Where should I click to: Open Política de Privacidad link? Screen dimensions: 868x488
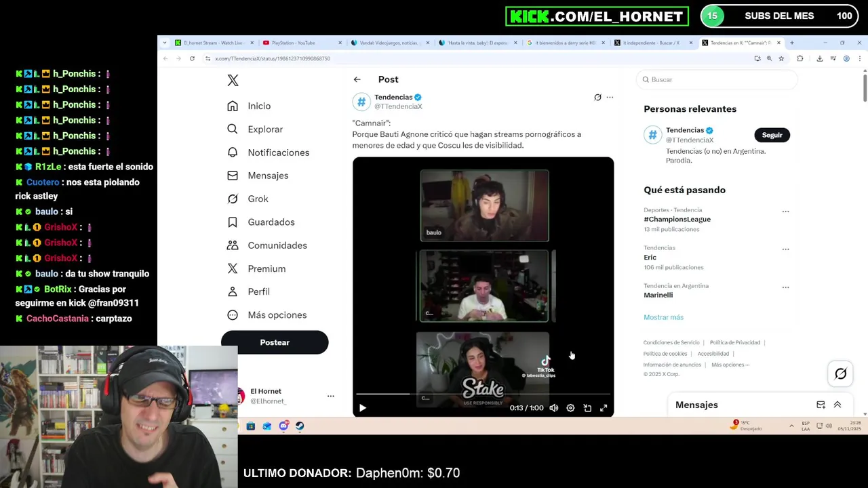[x=735, y=343]
